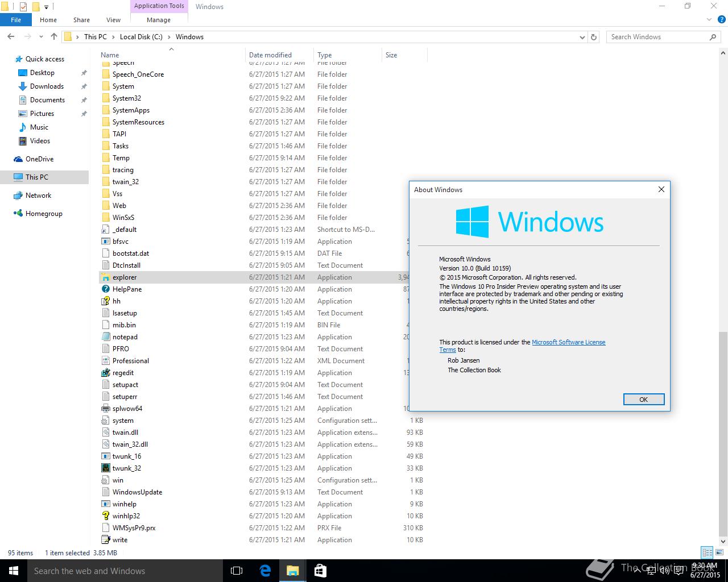Open the Windows Start menu
Screen dimensions: 728x582
click(x=14, y=571)
